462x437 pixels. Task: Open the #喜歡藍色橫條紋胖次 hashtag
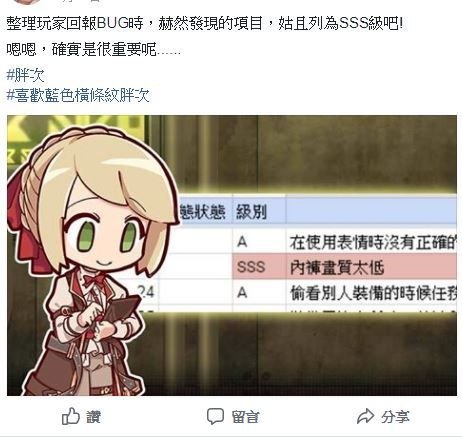(x=78, y=95)
